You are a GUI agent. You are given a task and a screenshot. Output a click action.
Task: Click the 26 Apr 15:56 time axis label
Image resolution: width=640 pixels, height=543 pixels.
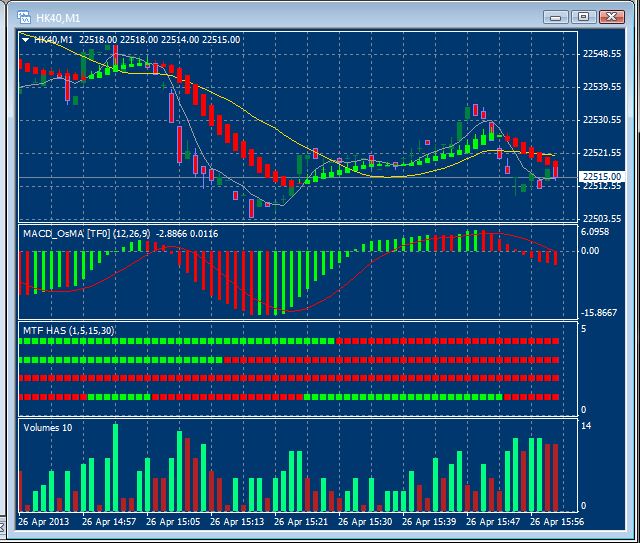coord(557,522)
